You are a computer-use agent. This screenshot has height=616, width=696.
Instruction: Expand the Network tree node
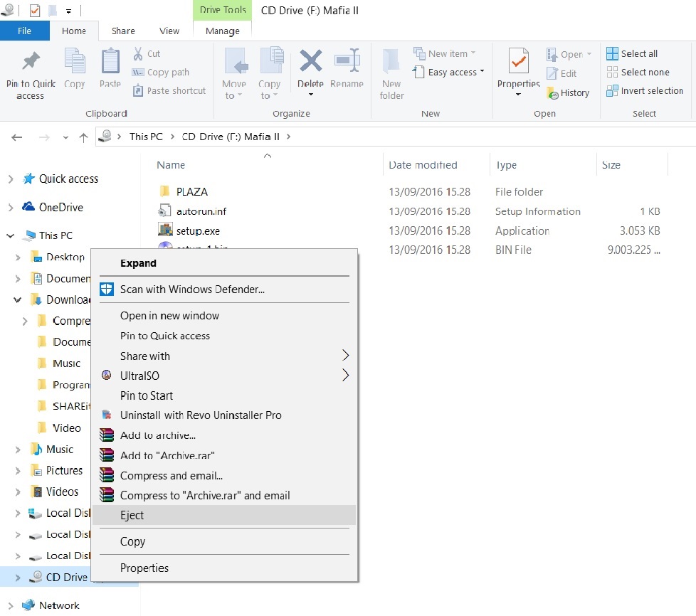coord(11,606)
